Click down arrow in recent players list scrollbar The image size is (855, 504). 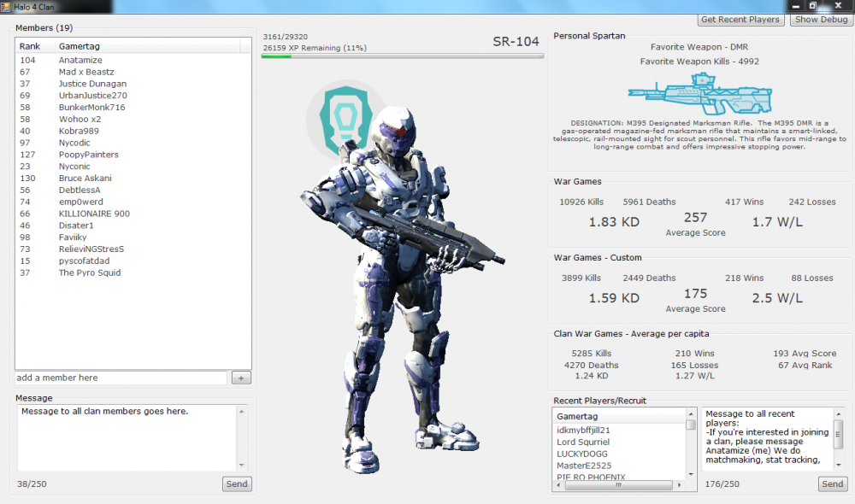point(690,473)
